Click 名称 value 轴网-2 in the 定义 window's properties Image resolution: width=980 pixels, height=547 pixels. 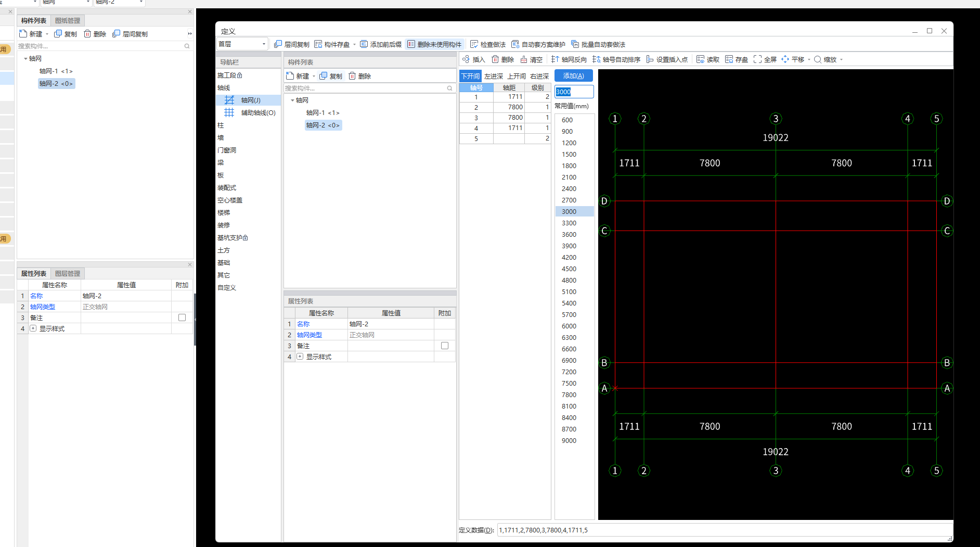tap(391, 324)
